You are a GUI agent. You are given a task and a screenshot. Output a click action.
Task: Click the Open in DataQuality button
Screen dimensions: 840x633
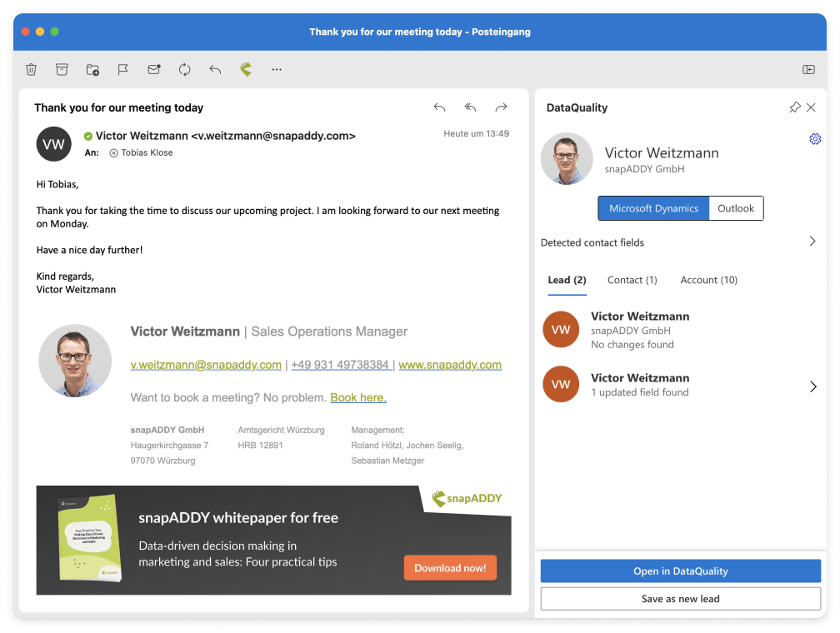[x=680, y=571]
